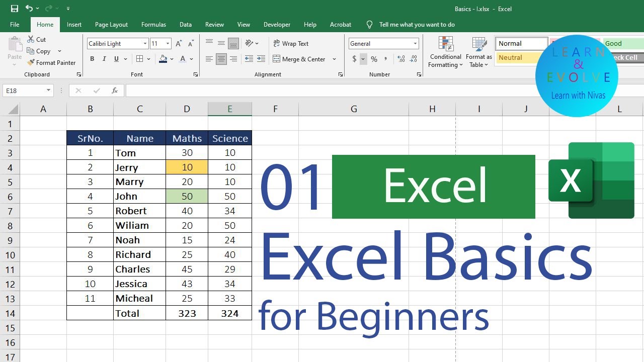Select the Good cell style

[x=623, y=44]
